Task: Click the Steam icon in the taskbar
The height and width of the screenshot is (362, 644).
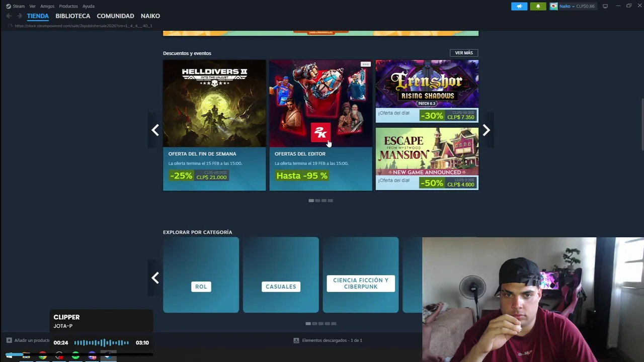Action: [x=108, y=356]
